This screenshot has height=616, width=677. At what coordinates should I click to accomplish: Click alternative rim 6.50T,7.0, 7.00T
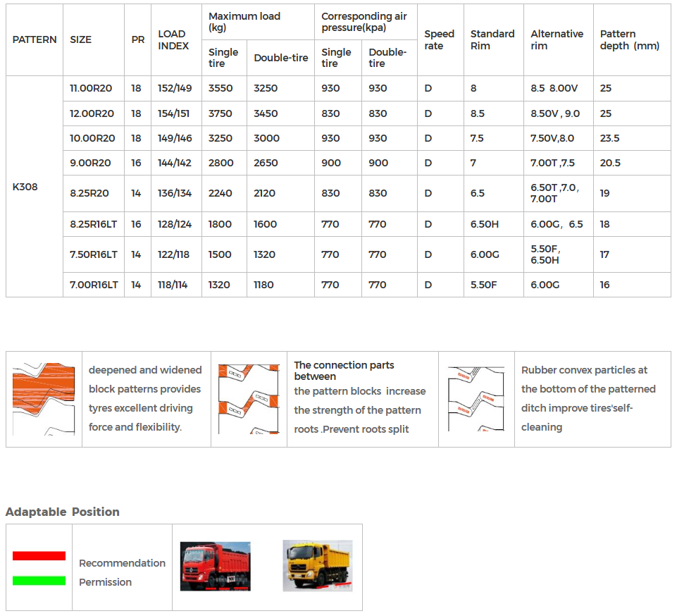point(555,193)
